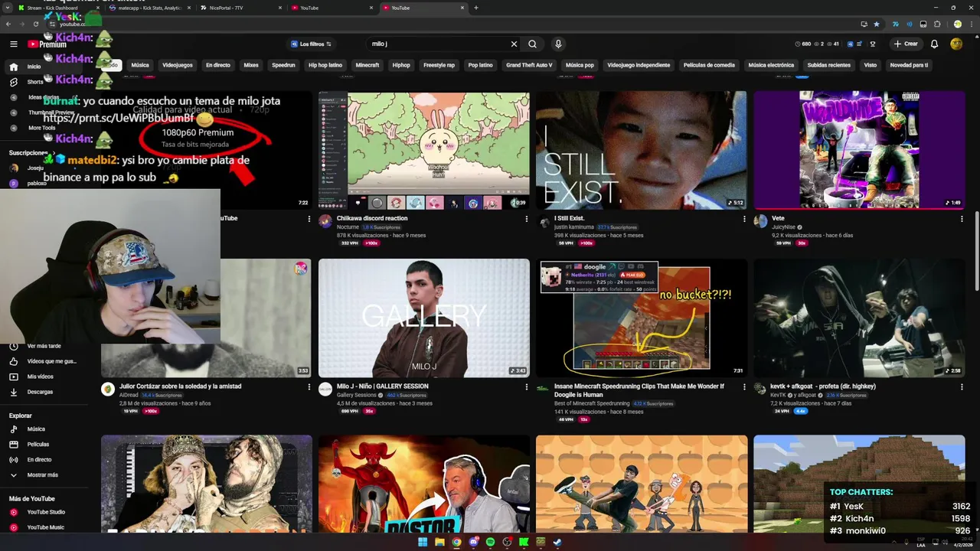The width and height of the screenshot is (980, 551).
Task: Open options menu for I Still Exist video
Action: click(x=743, y=219)
